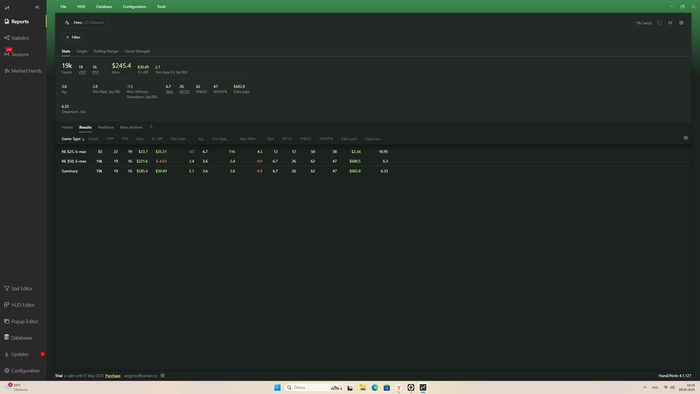Screen dimensions: 700x394
Task: Sort table by EV diff column header
Action: [x=157, y=139]
